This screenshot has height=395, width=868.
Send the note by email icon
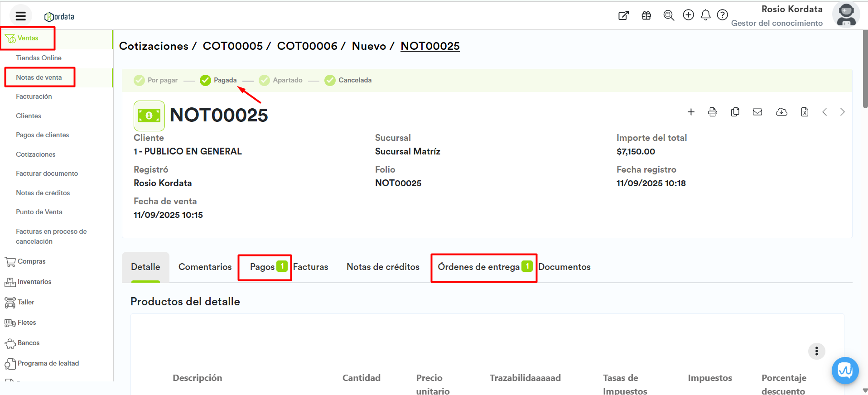pyautogui.click(x=757, y=112)
